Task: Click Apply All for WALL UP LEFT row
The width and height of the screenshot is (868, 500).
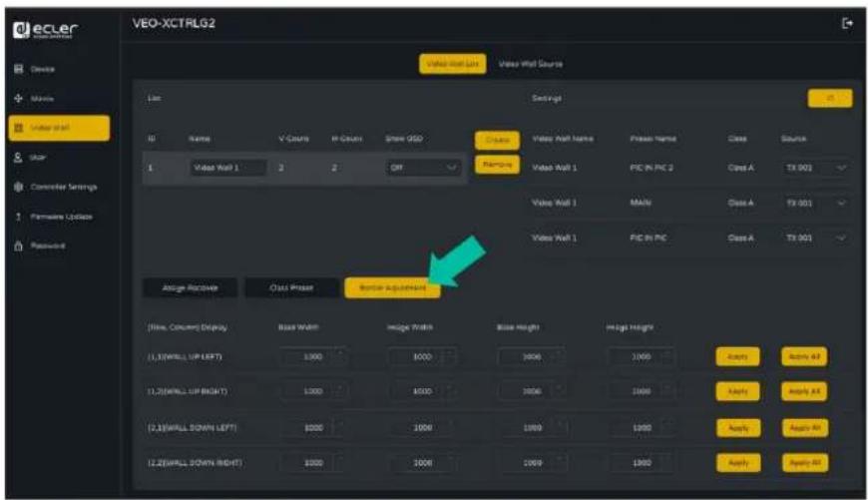Action: [804, 357]
